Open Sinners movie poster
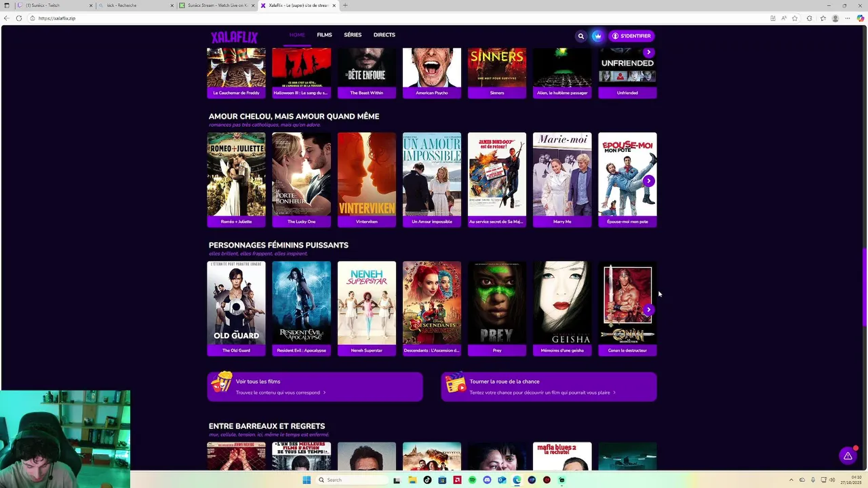 tap(496, 67)
